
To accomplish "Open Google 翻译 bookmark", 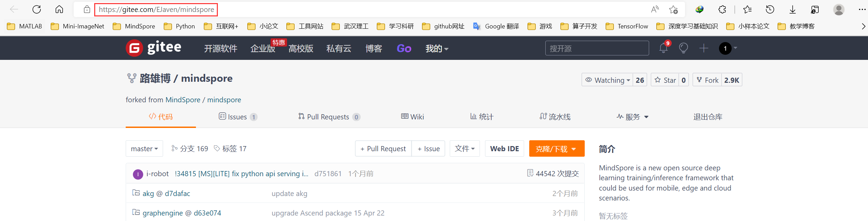I will [x=496, y=26].
